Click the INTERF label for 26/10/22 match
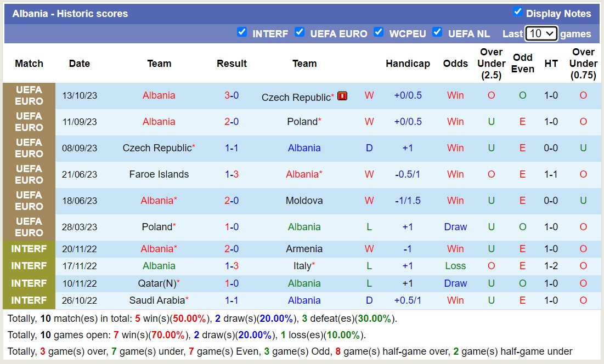Screen dimensions: 604x364 click(x=29, y=300)
